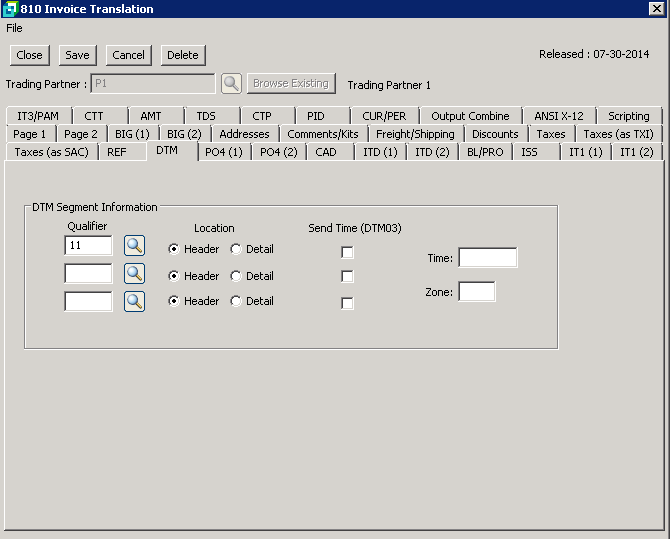Click the Trading Partner search magnifier icon

click(231, 84)
